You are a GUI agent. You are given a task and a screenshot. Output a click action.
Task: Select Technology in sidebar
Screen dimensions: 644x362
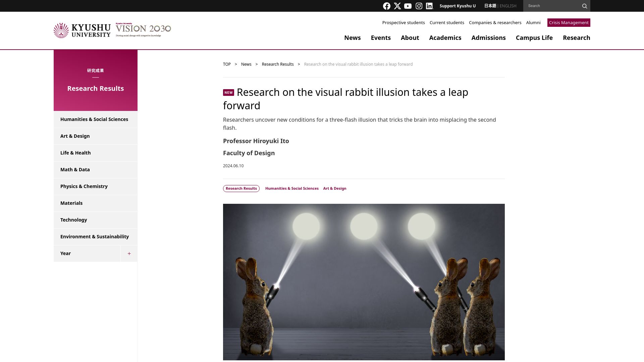[x=96, y=220]
